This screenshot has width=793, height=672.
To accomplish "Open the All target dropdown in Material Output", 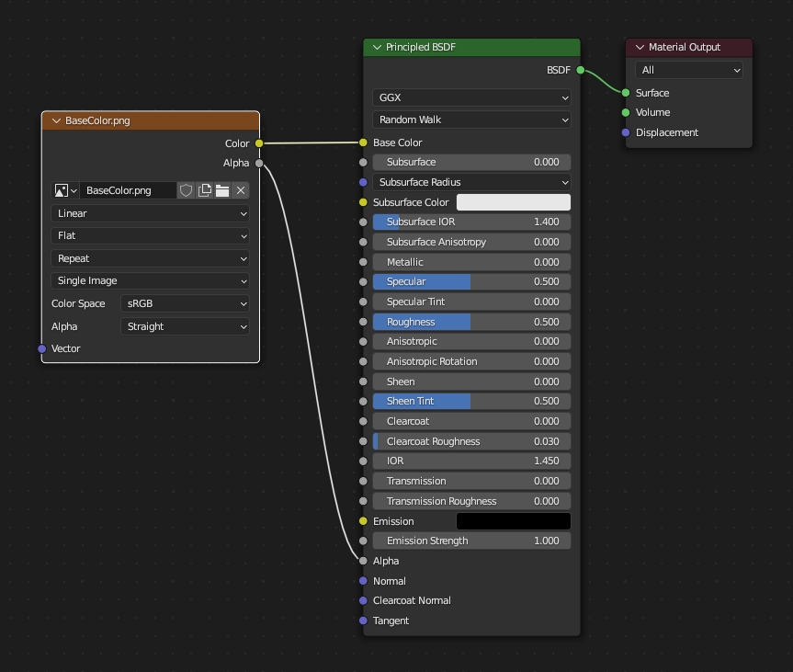I will (x=689, y=70).
